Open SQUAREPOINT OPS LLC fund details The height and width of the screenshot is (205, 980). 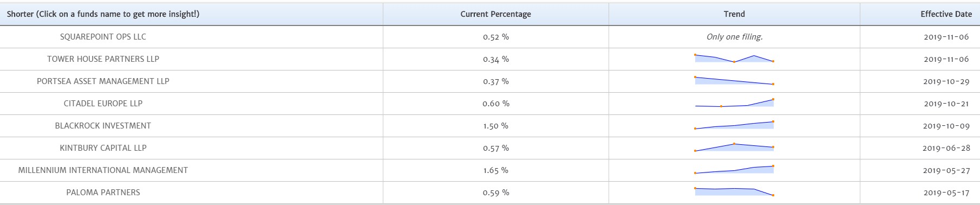[103, 37]
